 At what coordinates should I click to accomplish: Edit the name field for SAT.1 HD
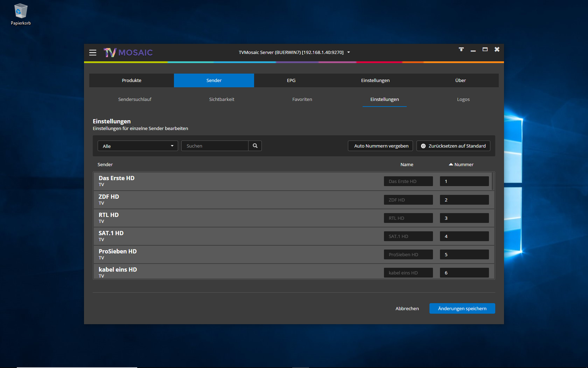tap(408, 236)
